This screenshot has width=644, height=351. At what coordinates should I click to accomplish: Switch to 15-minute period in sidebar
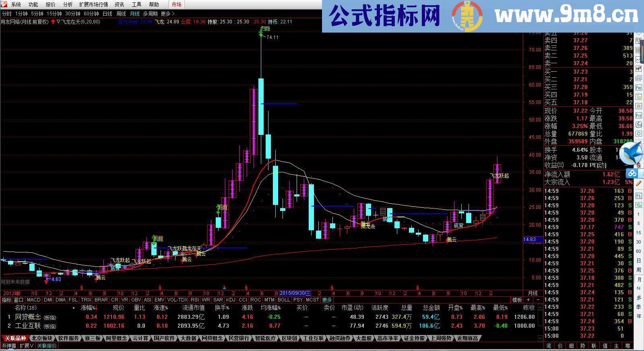[x=639, y=233]
